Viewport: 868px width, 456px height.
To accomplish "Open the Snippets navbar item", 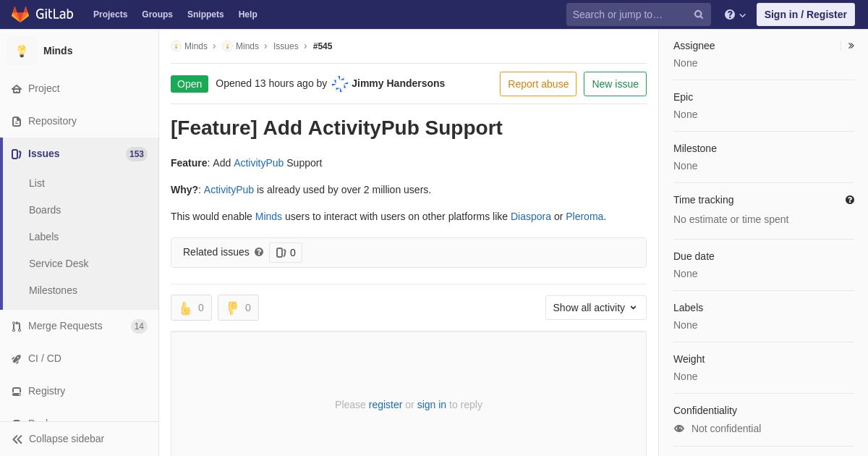I will point(205,14).
